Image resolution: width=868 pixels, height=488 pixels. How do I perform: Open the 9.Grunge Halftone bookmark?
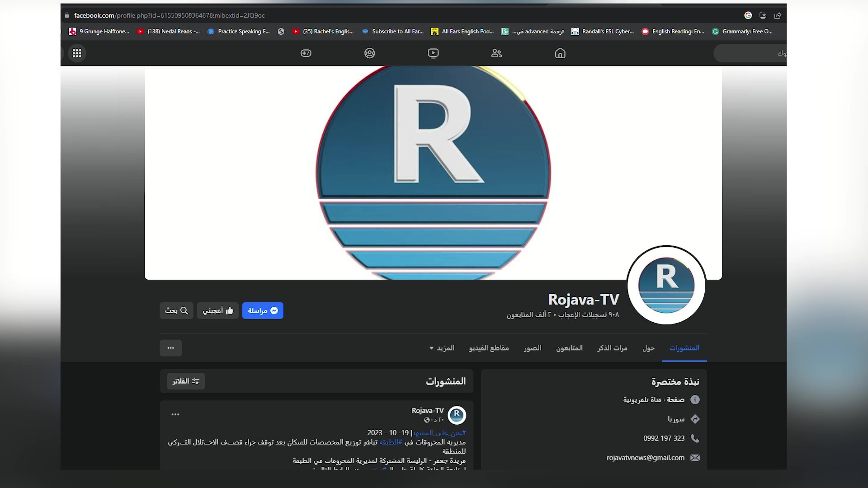point(99,31)
